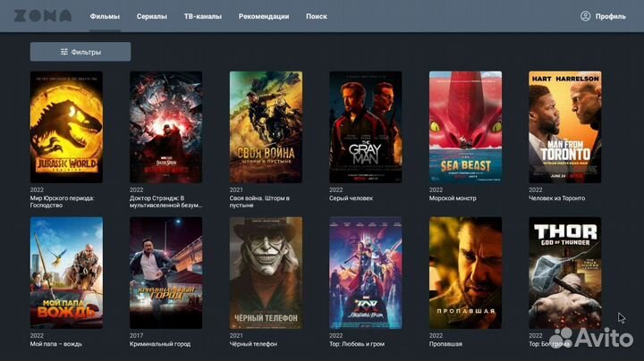Open the Криминальный город poster
The height and width of the screenshot is (361, 644).
pyautogui.click(x=166, y=273)
